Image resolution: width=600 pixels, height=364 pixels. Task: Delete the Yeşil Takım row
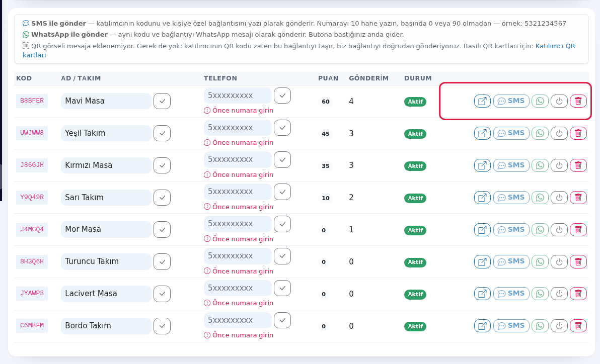(x=578, y=133)
